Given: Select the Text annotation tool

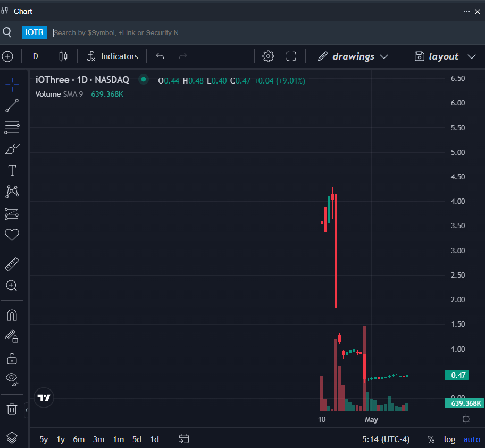Looking at the screenshot, I should click(x=12, y=170).
